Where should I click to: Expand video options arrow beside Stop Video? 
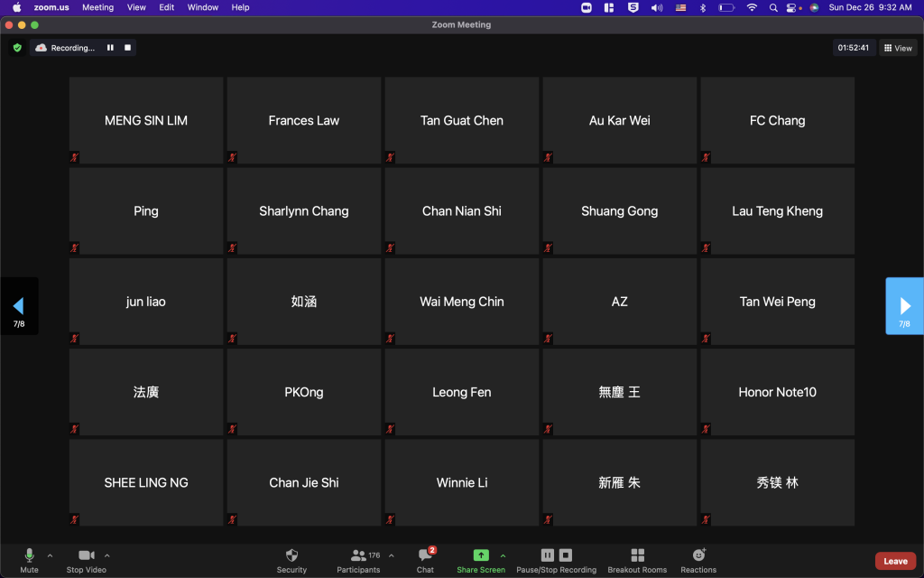pos(107,555)
